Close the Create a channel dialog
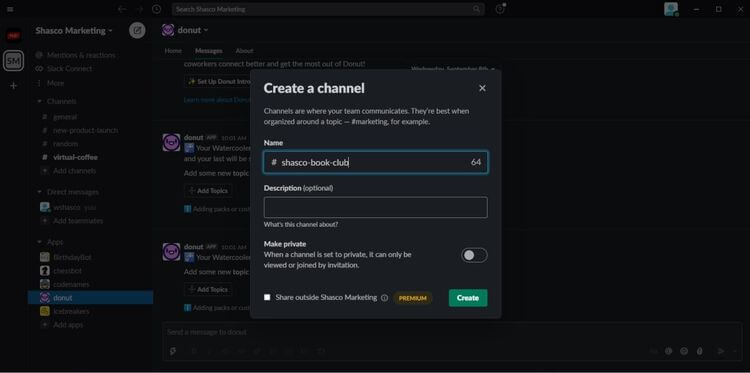This screenshot has width=750, height=373. pos(482,88)
